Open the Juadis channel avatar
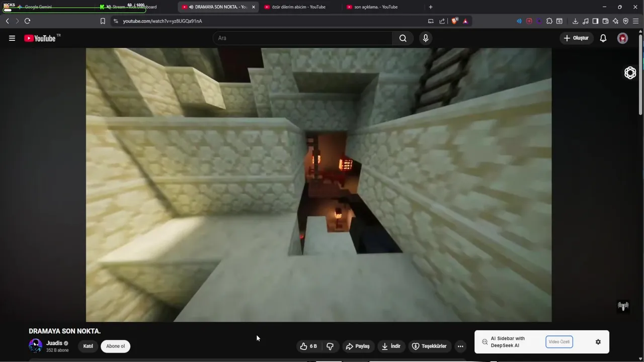Image resolution: width=644 pixels, height=362 pixels. click(x=36, y=345)
